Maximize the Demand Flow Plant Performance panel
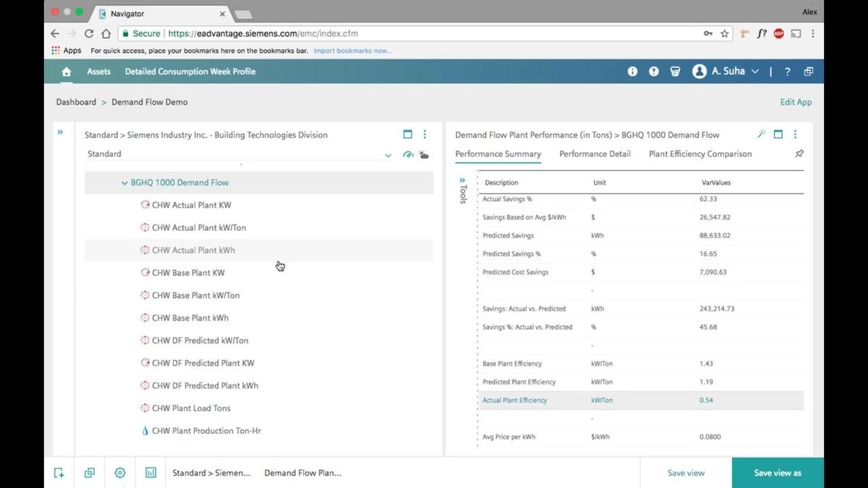Viewport: 868px width, 488px height. (x=778, y=135)
